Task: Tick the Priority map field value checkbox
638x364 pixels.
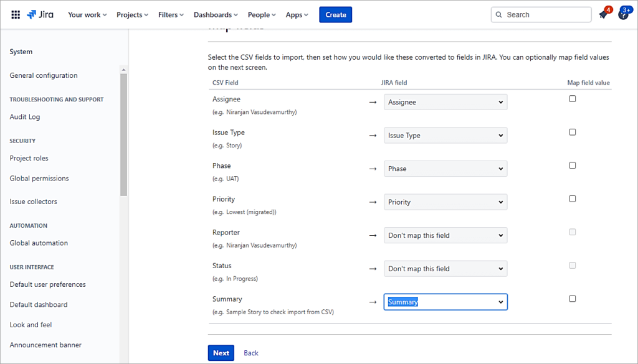Action: 572,198
